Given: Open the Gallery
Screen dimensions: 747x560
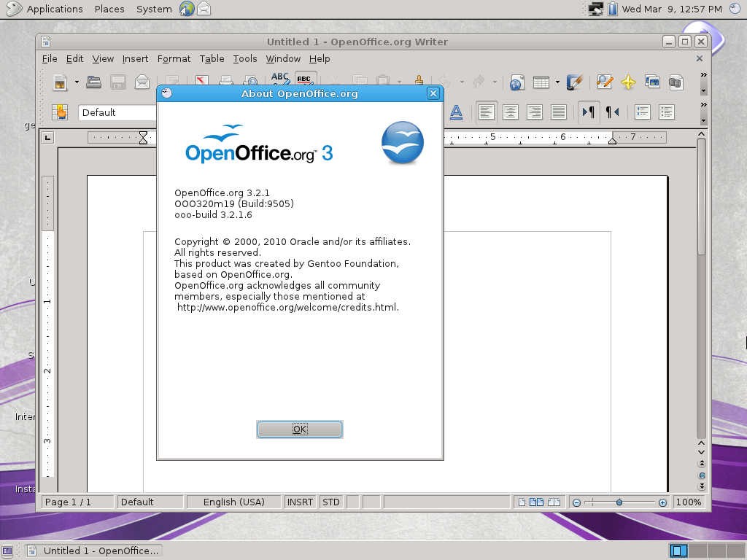Looking at the screenshot, I should [x=651, y=82].
